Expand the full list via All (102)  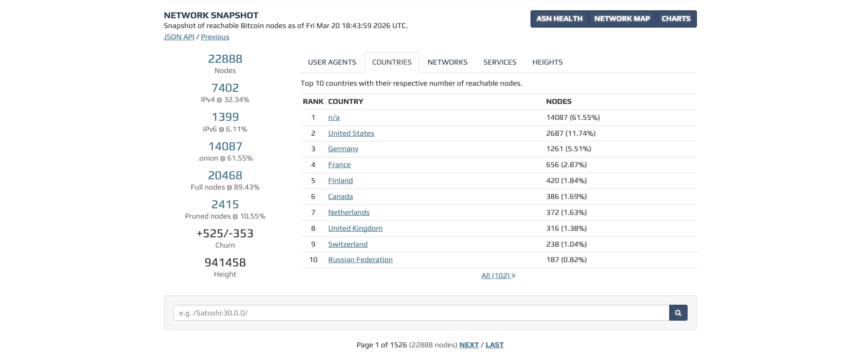(498, 276)
